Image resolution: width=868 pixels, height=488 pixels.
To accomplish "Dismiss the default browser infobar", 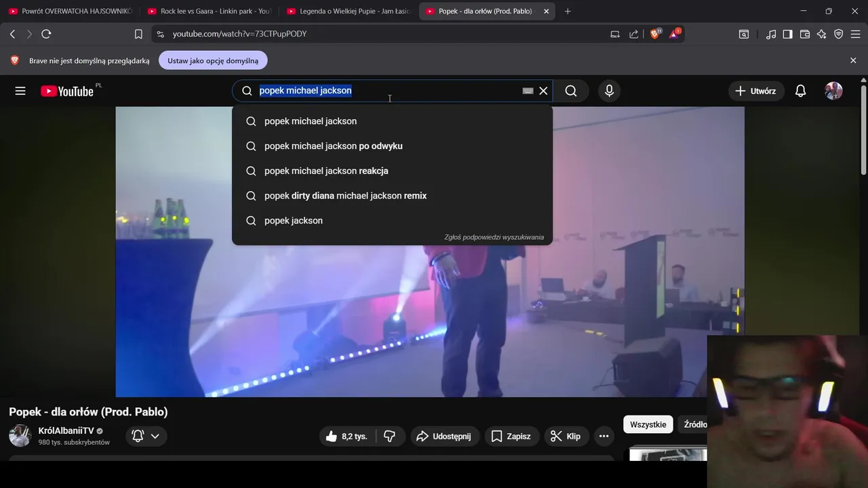I will [853, 60].
